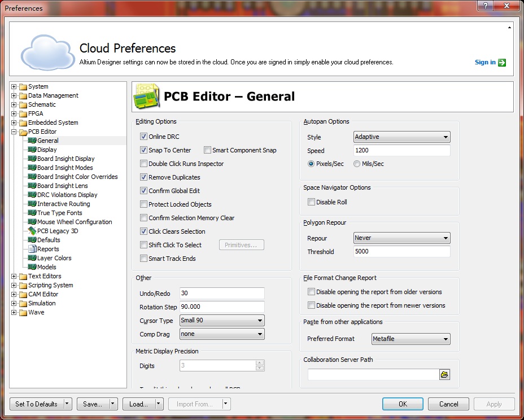Click the Reports document icon
This screenshot has height=420, width=524.
[x=32, y=249]
